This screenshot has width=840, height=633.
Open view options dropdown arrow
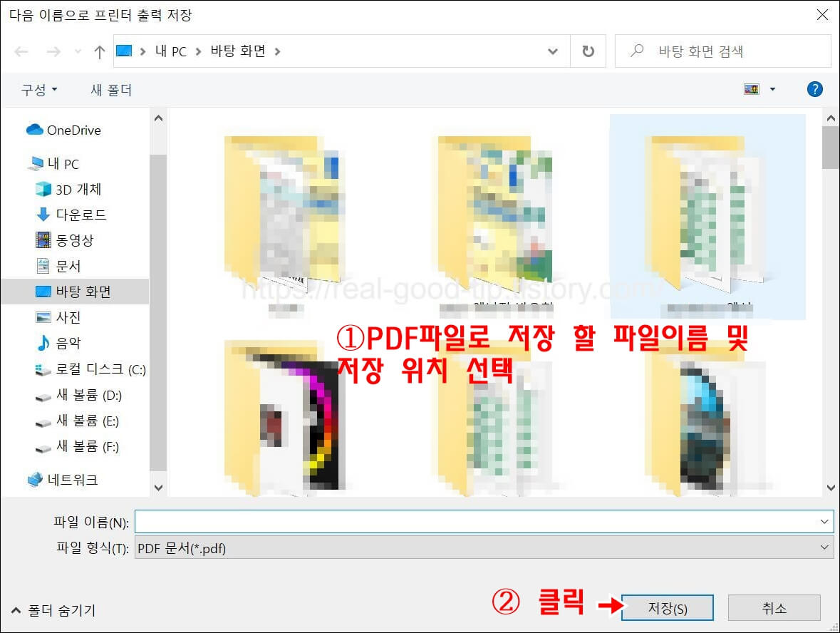(772, 89)
